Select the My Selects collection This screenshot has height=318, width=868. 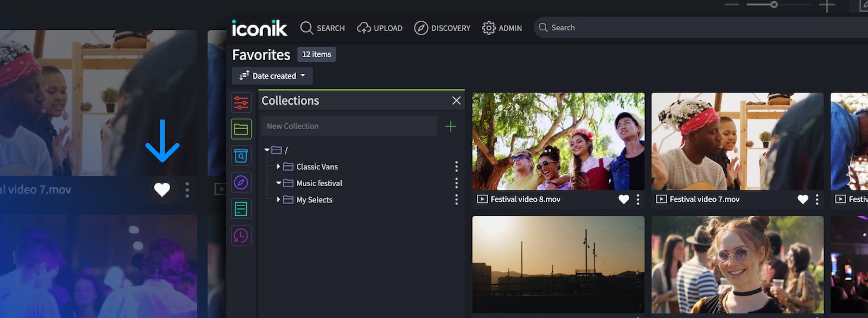tap(314, 200)
